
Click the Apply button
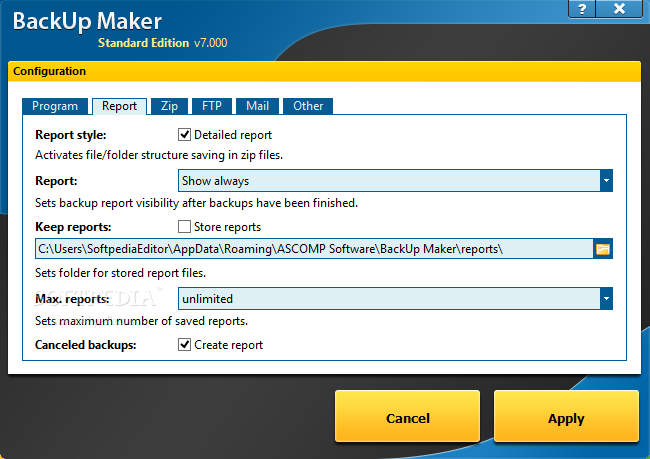coord(566,418)
